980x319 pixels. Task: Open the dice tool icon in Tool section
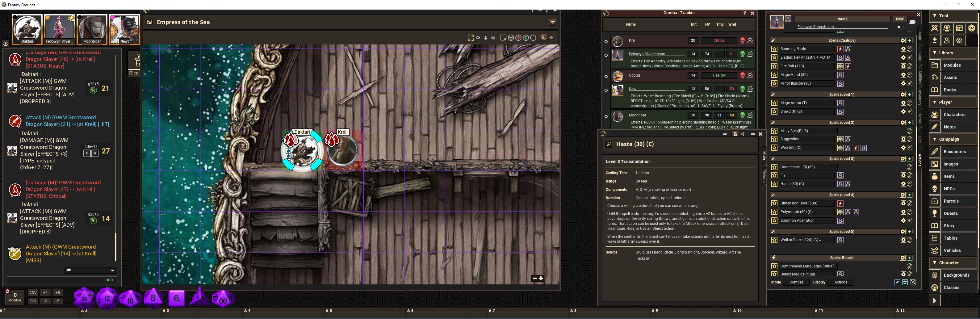pos(971,28)
